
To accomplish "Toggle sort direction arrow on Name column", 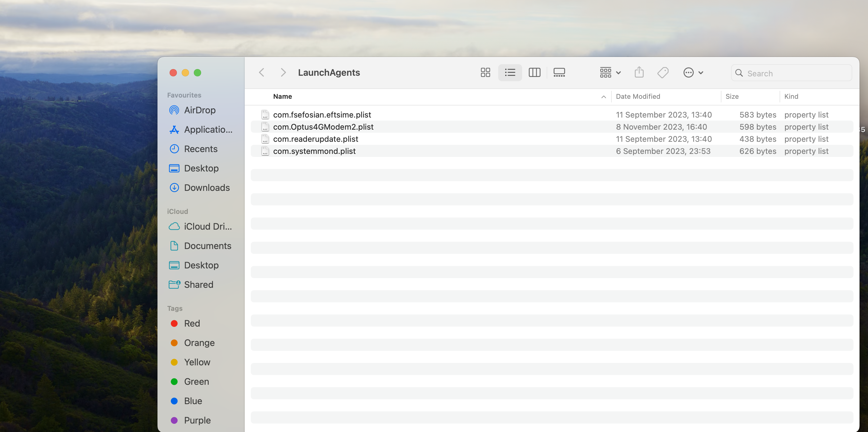I will [604, 97].
